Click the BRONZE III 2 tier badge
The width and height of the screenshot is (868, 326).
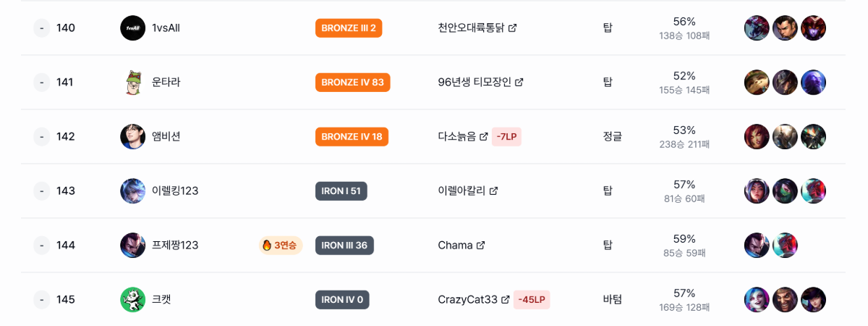pyautogui.click(x=349, y=28)
